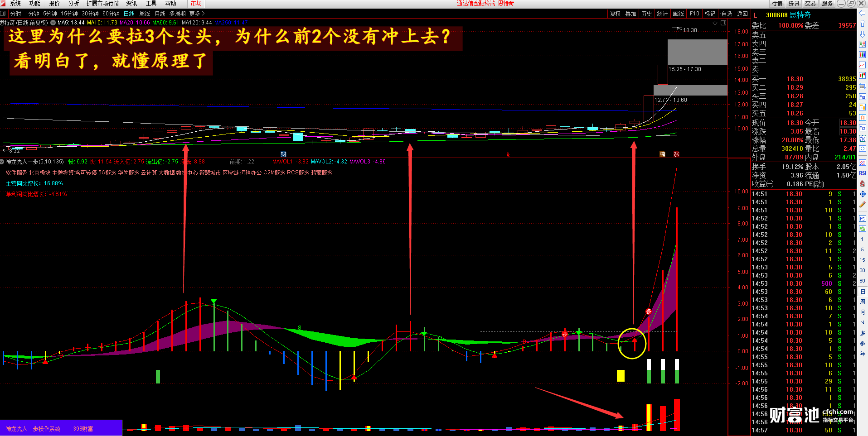Click the up arrow icon in right sidebar
The image size is (868, 436).
(x=862, y=23)
